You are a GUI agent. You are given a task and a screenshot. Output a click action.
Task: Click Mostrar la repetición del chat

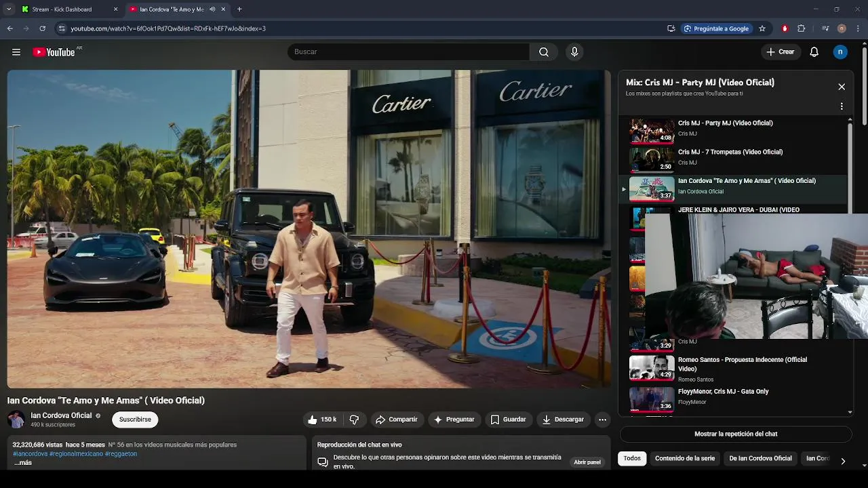coord(736,434)
